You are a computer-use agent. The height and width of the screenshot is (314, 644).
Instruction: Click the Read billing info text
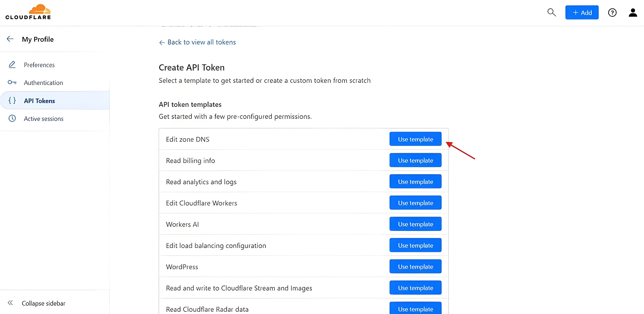pos(191,161)
